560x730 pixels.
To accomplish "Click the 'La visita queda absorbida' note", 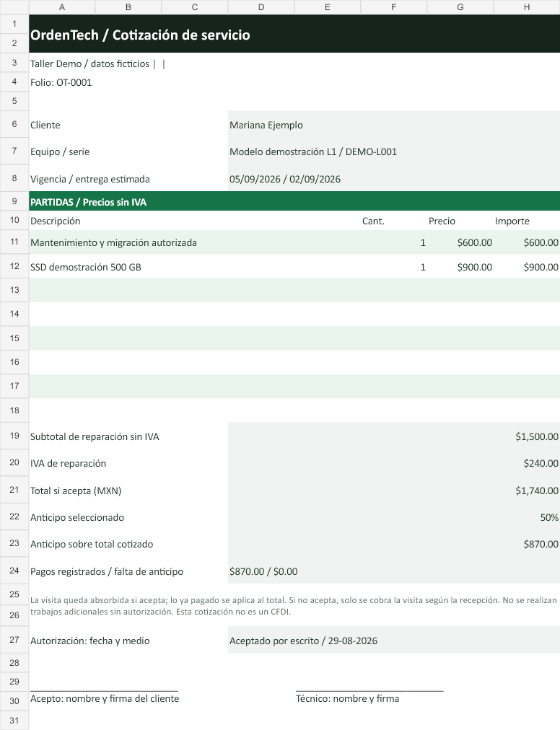I will pos(294,606).
